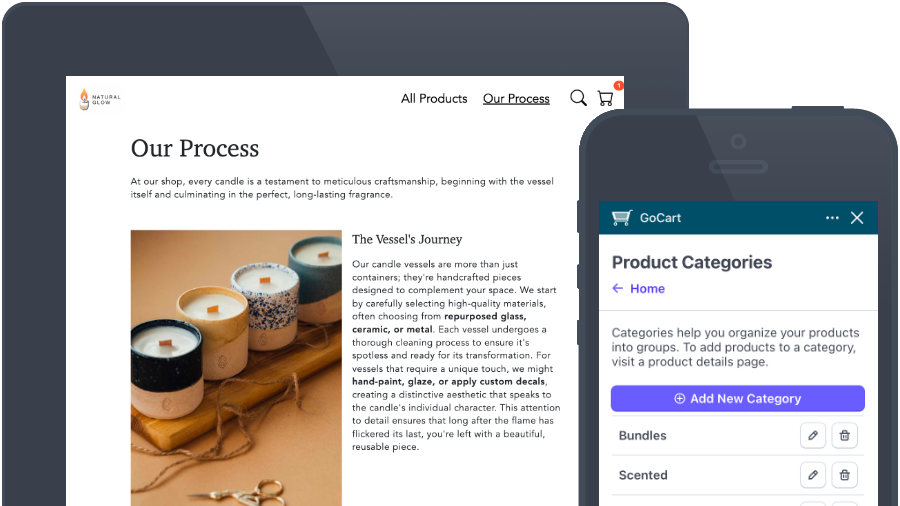
Task: Select the Bundles category row
Action: coord(738,435)
